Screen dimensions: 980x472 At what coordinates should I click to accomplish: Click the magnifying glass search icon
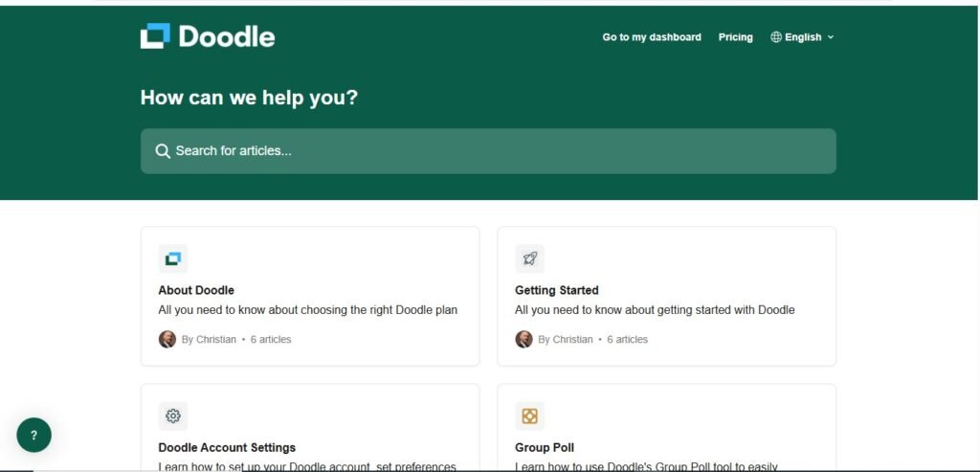pyautogui.click(x=163, y=151)
